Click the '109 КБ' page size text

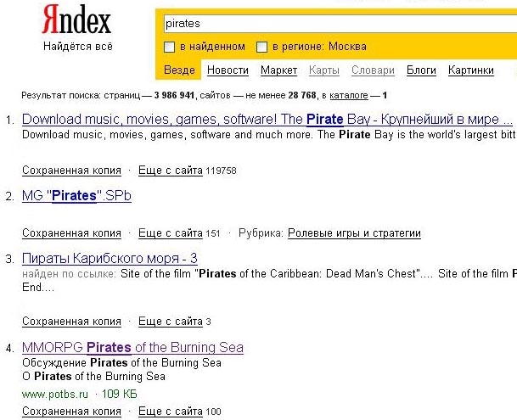pyautogui.click(x=120, y=394)
